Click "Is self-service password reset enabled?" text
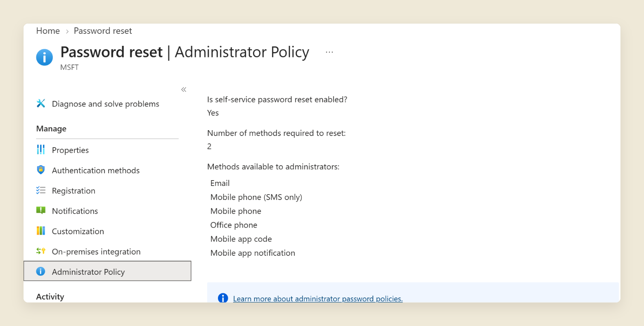Screen dimensions: 644x326 [277, 100]
